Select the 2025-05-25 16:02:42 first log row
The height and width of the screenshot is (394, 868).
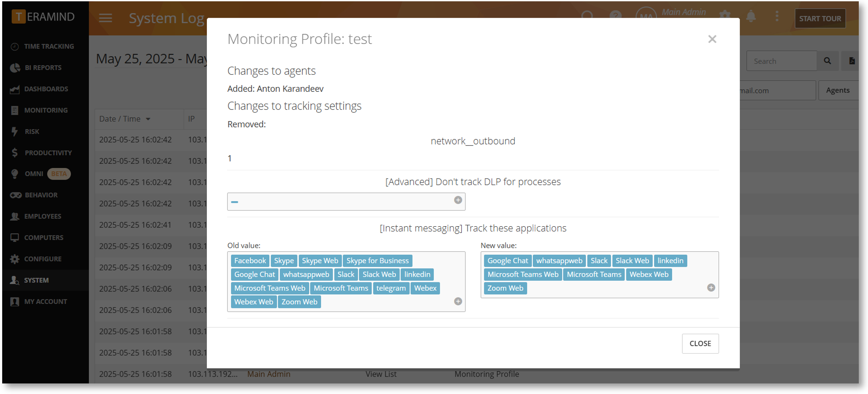151,140
